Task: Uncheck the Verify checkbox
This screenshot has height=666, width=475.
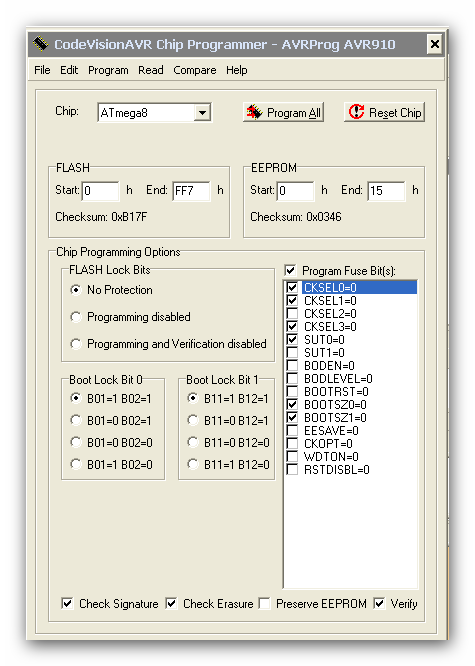Action: coord(379,603)
